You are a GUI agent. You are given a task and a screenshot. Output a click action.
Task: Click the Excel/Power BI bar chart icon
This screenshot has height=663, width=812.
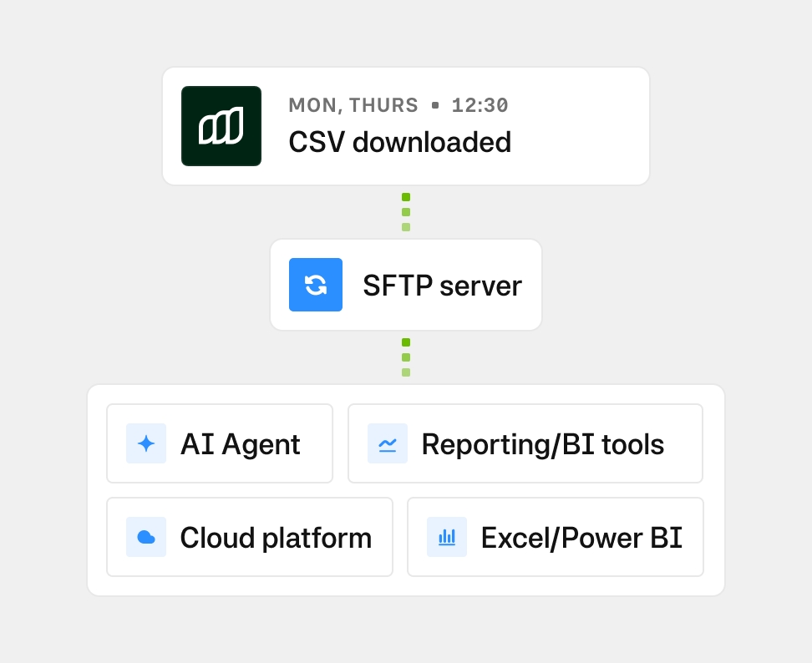coord(447,537)
